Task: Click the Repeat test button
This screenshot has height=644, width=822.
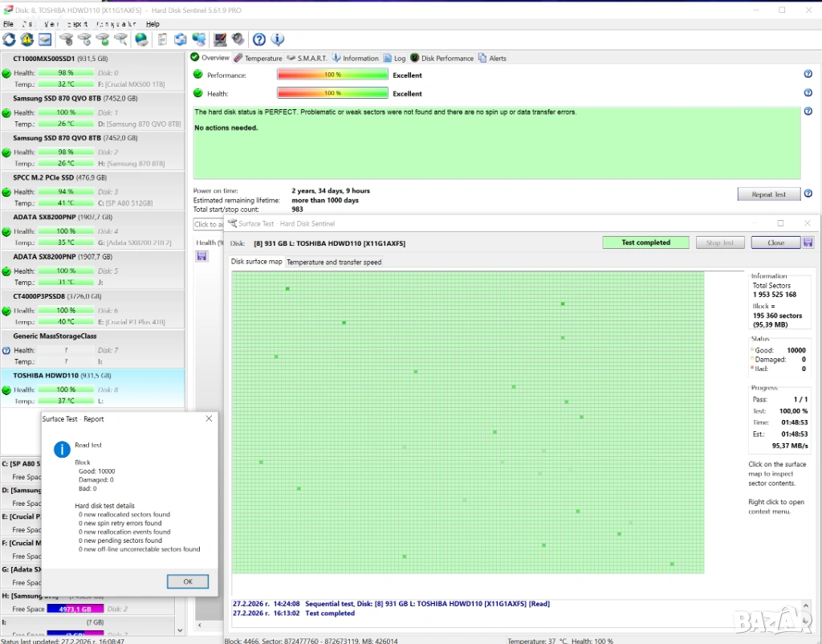Action: [768, 194]
